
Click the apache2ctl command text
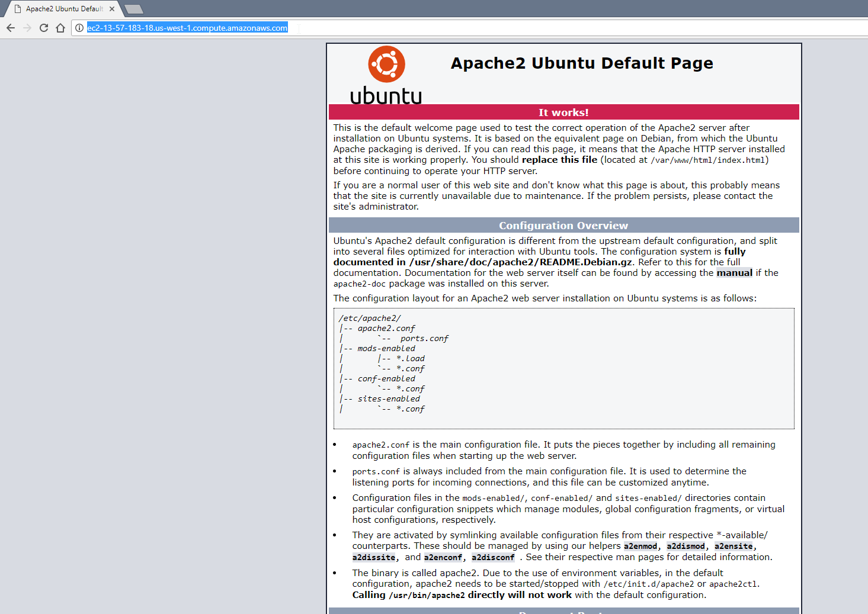coord(733,584)
